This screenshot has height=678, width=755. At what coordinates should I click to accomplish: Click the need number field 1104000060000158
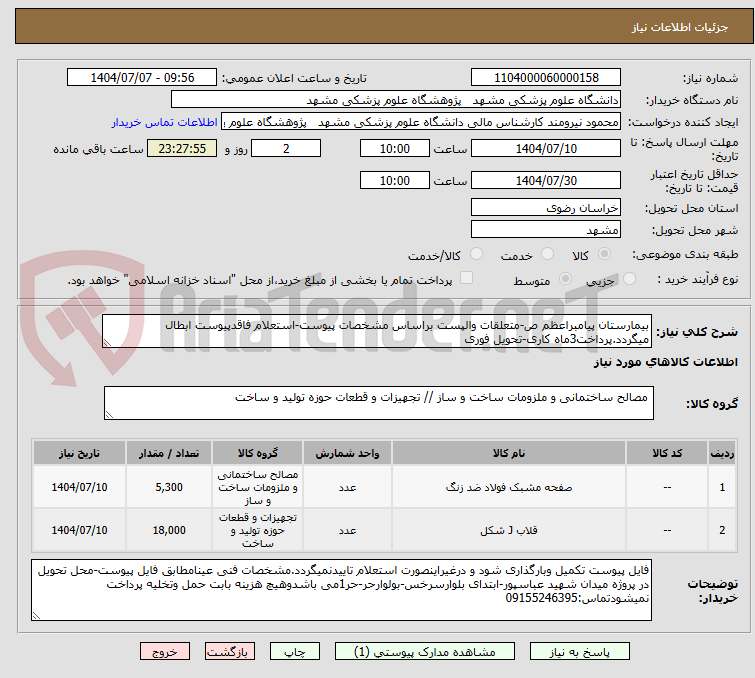545,78
